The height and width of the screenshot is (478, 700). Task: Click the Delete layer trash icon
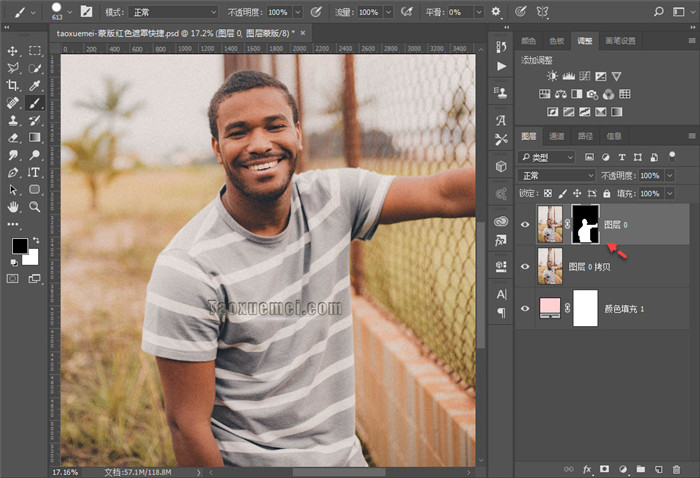pos(676,468)
